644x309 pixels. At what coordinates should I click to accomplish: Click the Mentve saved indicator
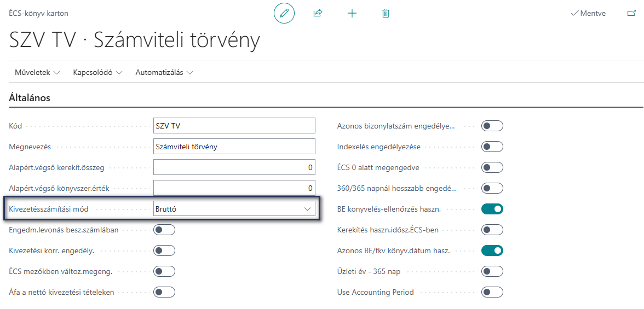coord(588,13)
